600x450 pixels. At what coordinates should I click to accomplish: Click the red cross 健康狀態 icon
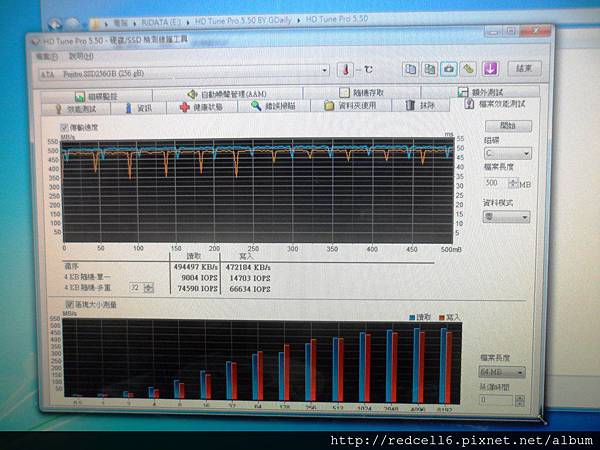tap(185, 108)
